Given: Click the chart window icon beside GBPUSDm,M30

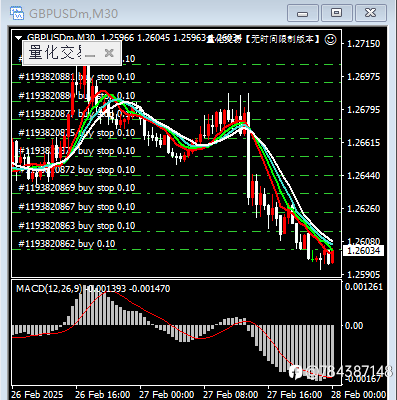Looking at the screenshot, I should tap(17, 13).
